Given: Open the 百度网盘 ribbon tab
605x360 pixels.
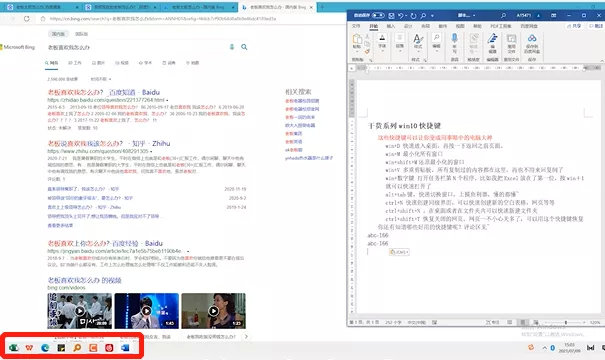Looking at the screenshot, I should point(529,26).
